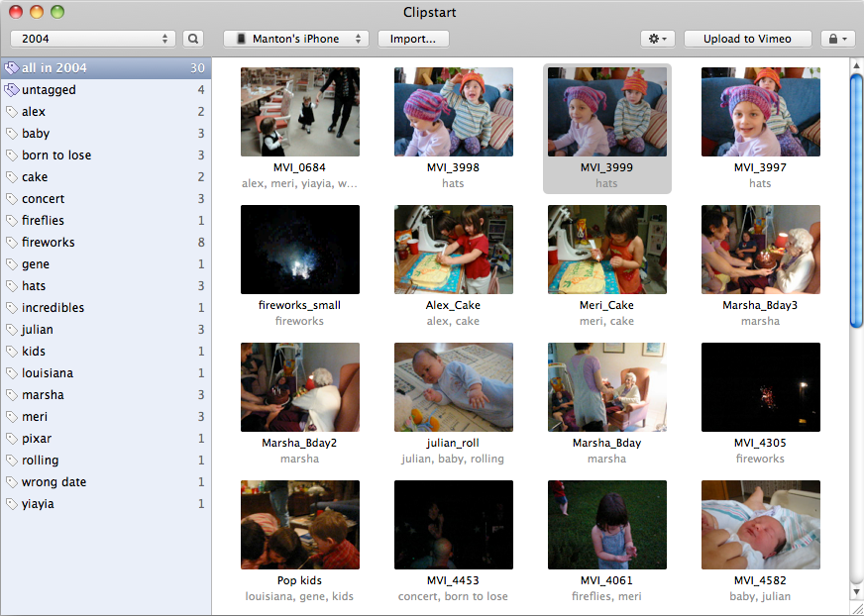
Task: Click the vertical scrollbar thumb
Action: point(856,198)
